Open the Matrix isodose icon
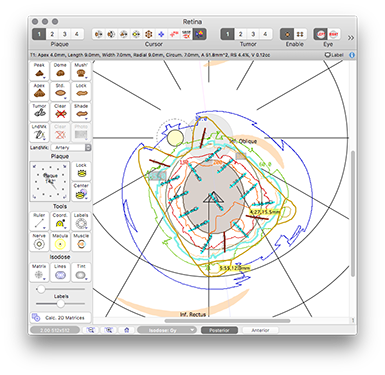This screenshot has width=385, height=375. (39, 272)
